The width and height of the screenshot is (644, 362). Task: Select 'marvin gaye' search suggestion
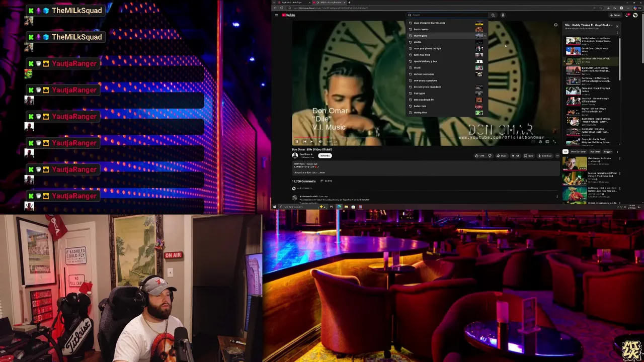pos(446,36)
